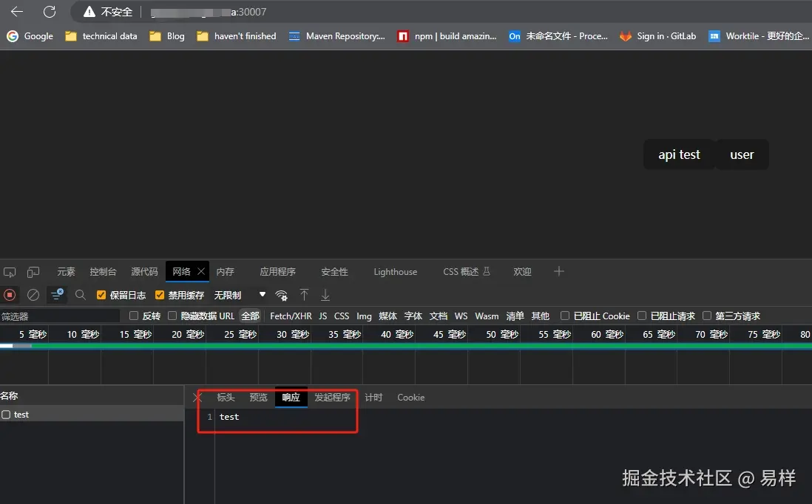This screenshot has height=504, width=812.
Task: Switch to the 安全性 (Security) tab
Action: tap(334, 272)
